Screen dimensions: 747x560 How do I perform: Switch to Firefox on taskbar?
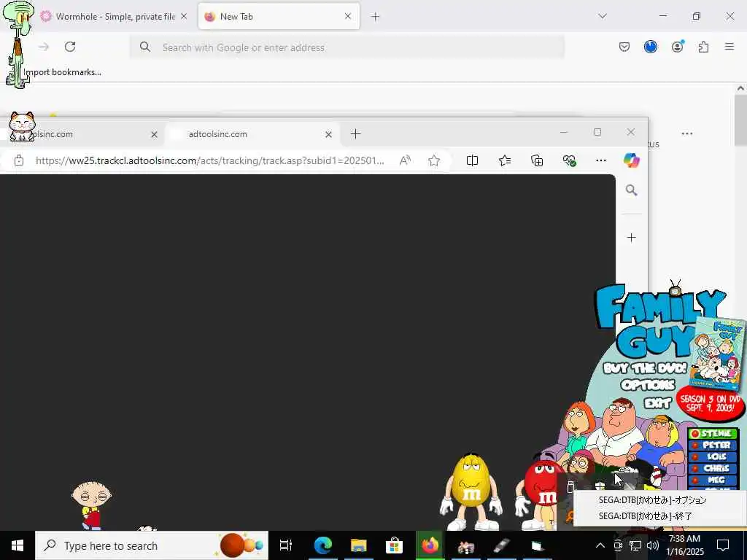(430, 545)
